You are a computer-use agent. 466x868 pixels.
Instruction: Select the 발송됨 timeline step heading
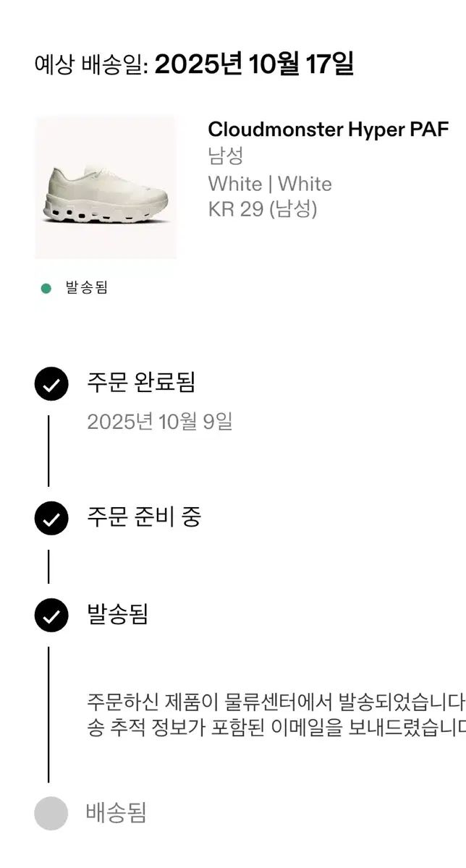(x=117, y=615)
